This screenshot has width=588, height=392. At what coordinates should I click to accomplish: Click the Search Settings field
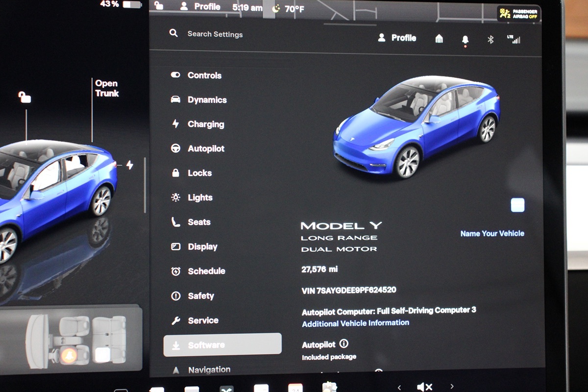tap(215, 34)
